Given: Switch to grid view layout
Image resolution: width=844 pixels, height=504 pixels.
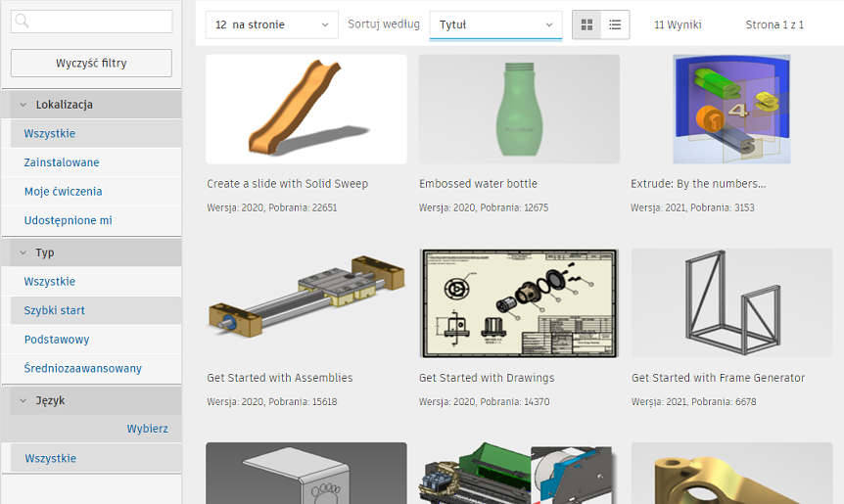Looking at the screenshot, I should click(586, 24).
